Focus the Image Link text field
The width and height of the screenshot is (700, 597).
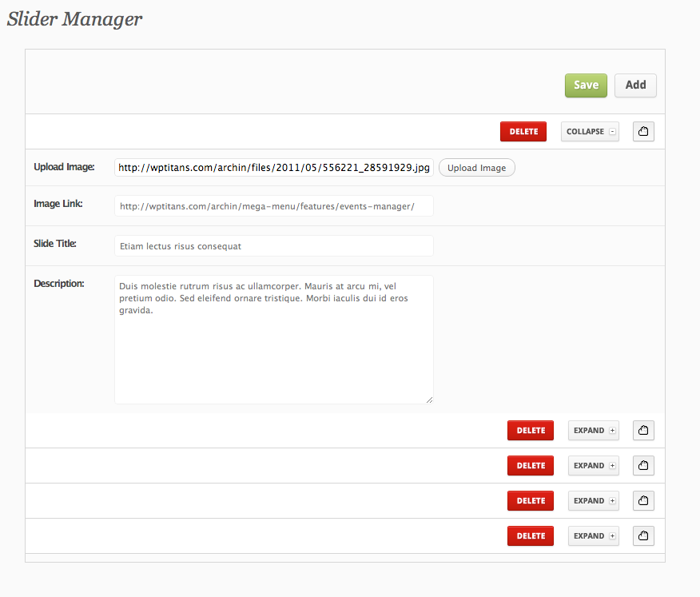(x=273, y=206)
